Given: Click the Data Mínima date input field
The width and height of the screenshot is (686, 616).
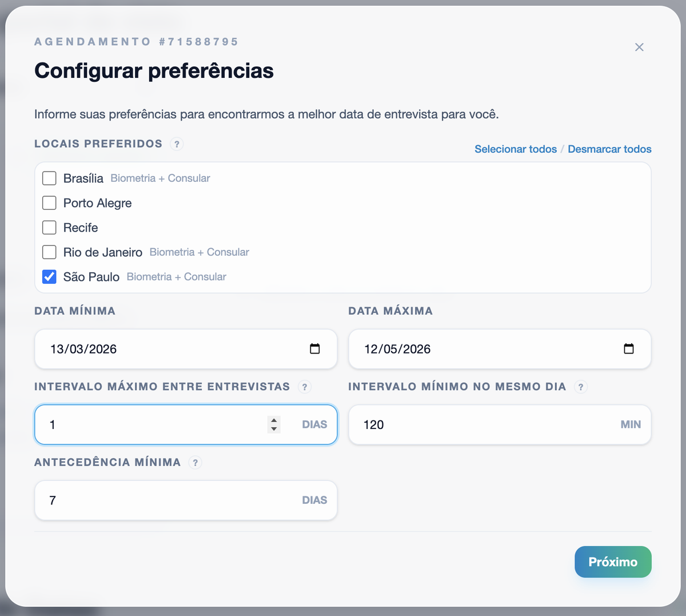Looking at the screenshot, I should [143, 348].
